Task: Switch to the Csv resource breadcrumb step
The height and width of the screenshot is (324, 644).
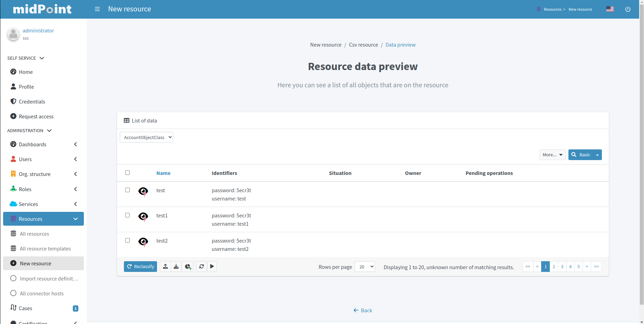Action: pos(363,45)
